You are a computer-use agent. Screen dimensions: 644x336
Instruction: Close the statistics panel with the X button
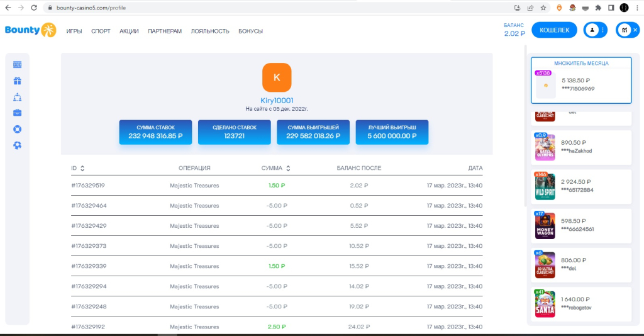pos(635,30)
